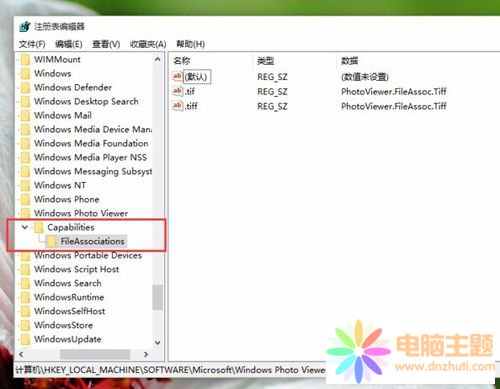Click tree scroll down arrow

tap(158, 342)
